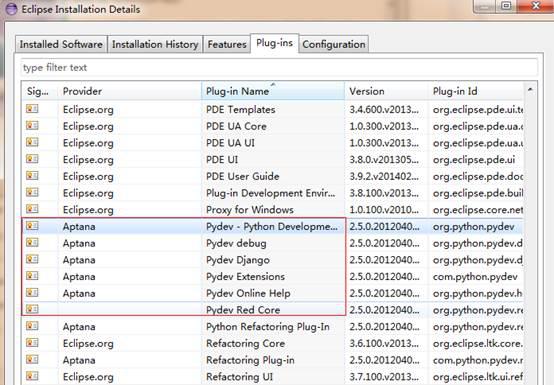Viewport: 554px width, 385px height.
Task: Sort by the Plug-in Name column header
Action: point(273,91)
